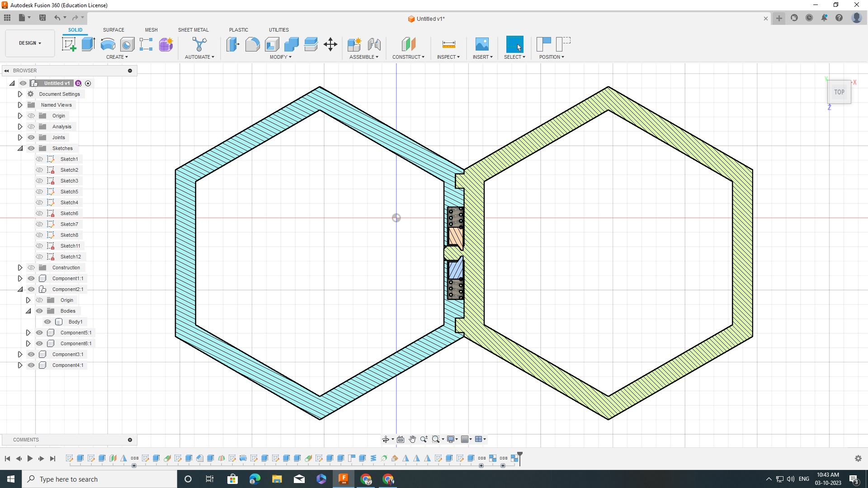868x488 pixels.
Task: Open the CONSTRUCT menu
Action: pyautogui.click(x=408, y=57)
